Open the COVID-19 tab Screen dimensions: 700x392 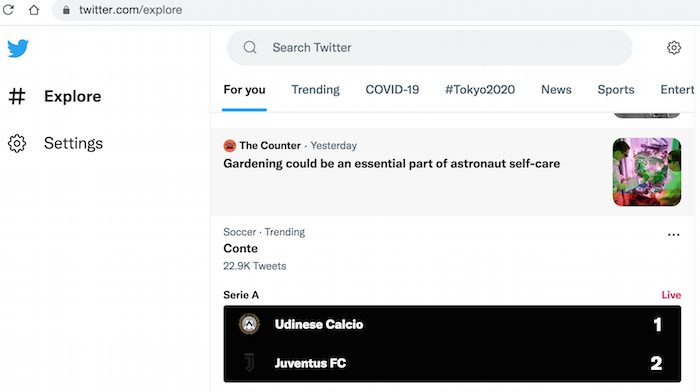(x=392, y=90)
